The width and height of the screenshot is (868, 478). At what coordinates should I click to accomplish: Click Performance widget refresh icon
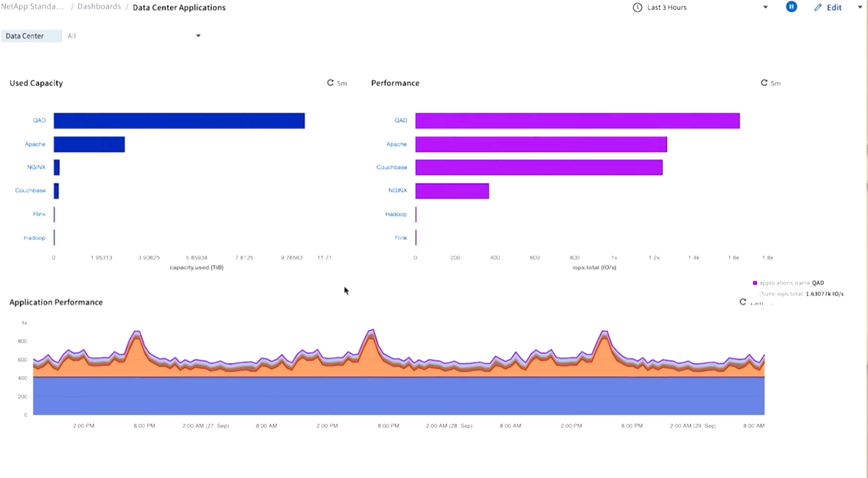pos(764,83)
